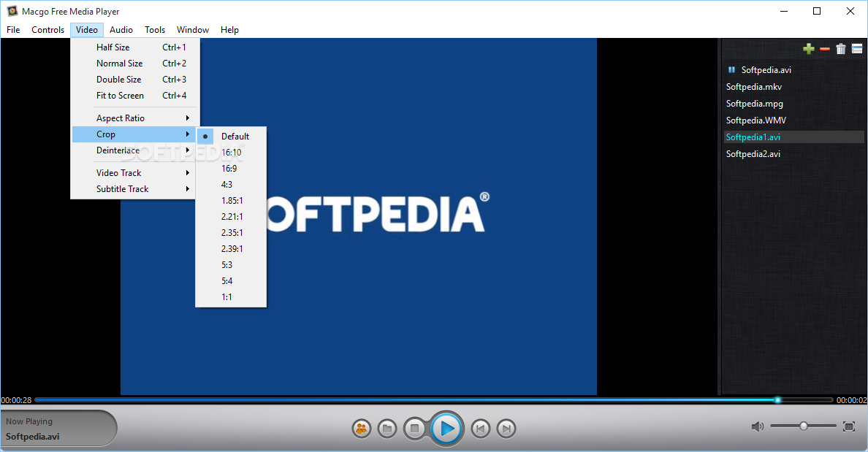Close the open Video menu

(x=87, y=30)
